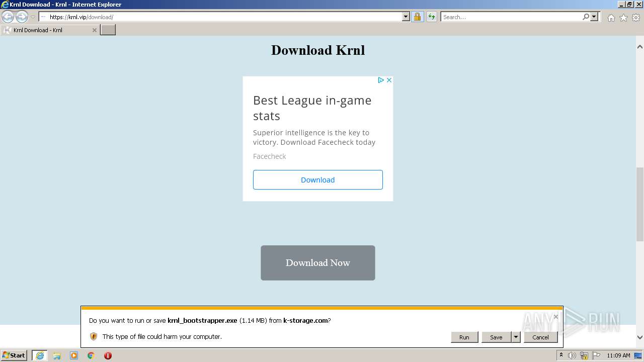This screenshot has height=362, width=644.
Task: Go back with the browser Back arrow
Action: point(8,17)
